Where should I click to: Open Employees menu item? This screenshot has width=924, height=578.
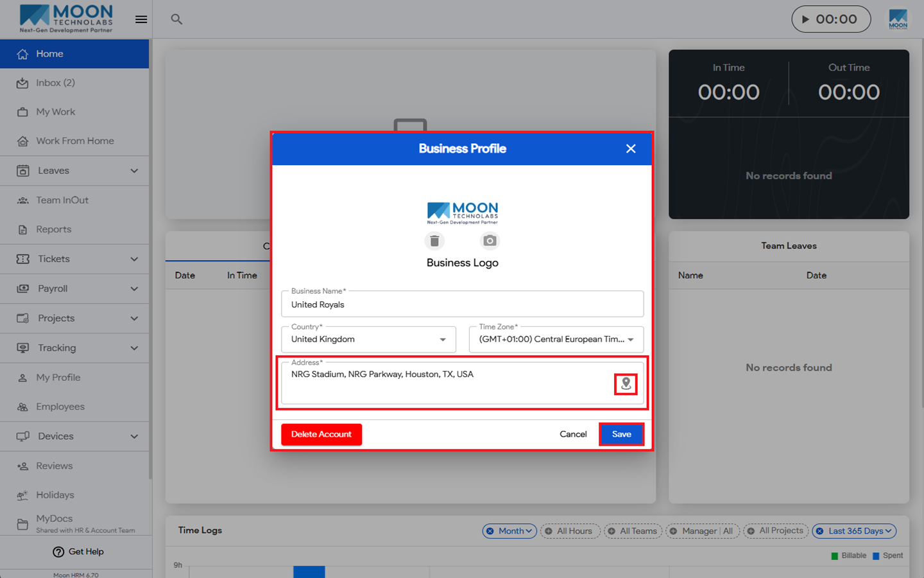coord(74,407)
